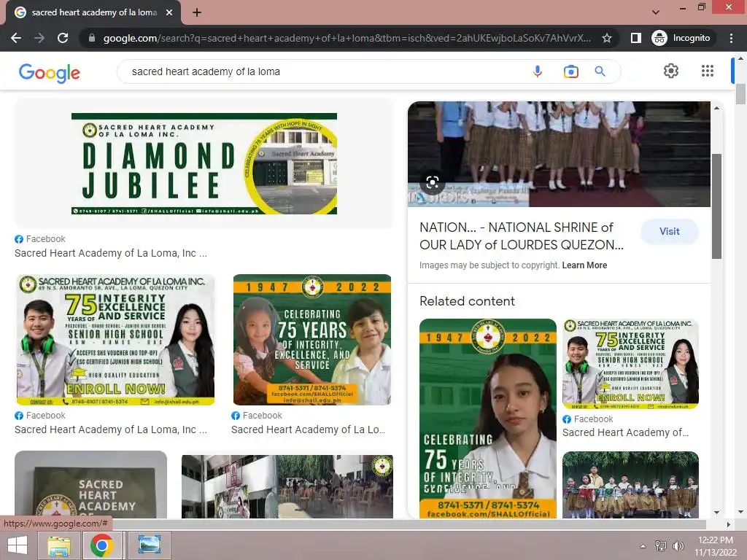The width and height of the screenshot is (747, 560).
Task: Open a new browser tab
Action: coord(197,12)
